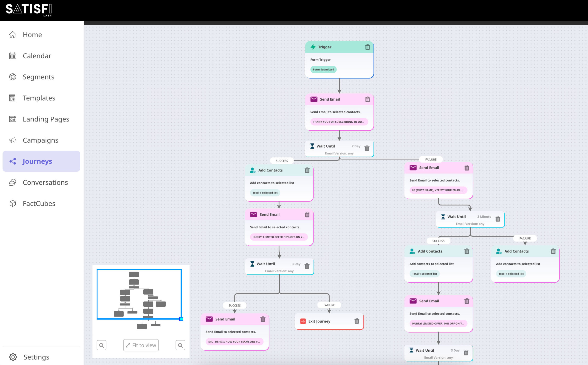Click the FAILURE label above Exit Journey
Screen dimensions: 588x365
point(329,305)
